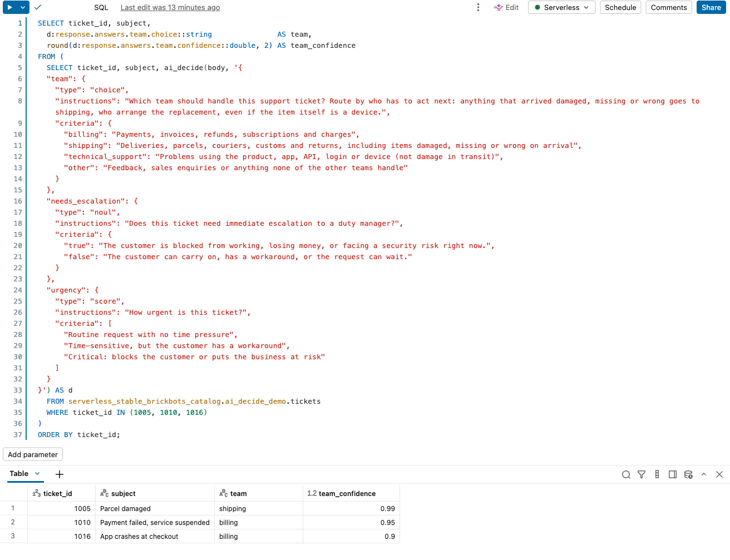Collapse the results panel with the up chevron

[x=704, y=474]
